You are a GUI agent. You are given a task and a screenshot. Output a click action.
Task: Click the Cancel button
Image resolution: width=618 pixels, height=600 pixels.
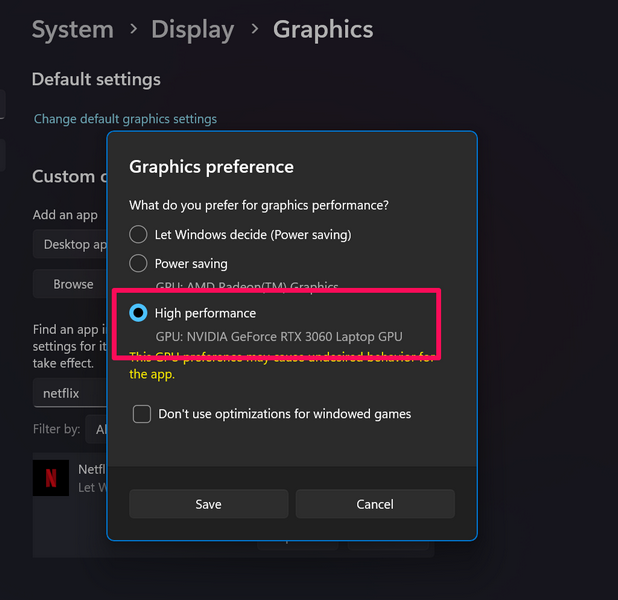pyautogui.click(x=375, y=504)
